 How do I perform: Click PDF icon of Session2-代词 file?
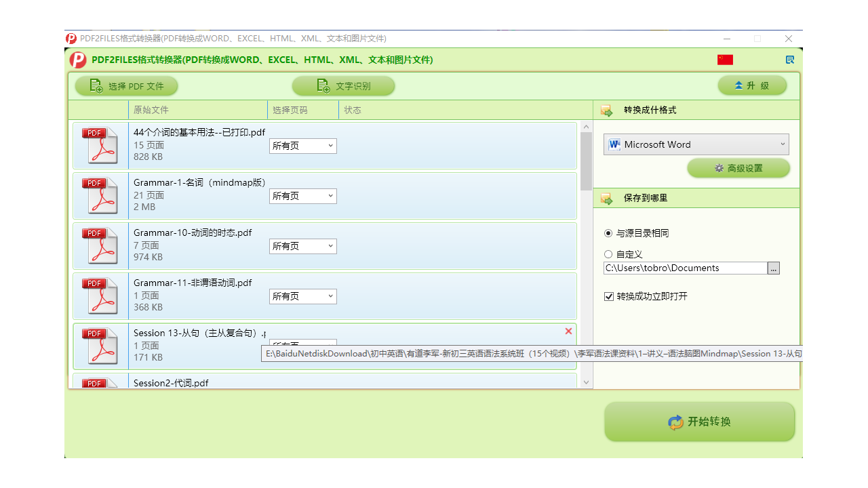100,383
